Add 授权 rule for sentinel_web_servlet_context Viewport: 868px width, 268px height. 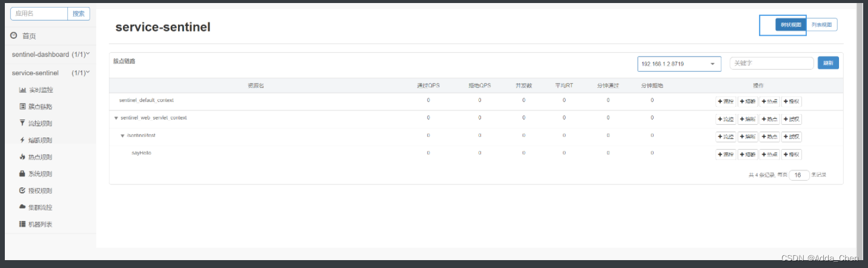click(792, 119)
